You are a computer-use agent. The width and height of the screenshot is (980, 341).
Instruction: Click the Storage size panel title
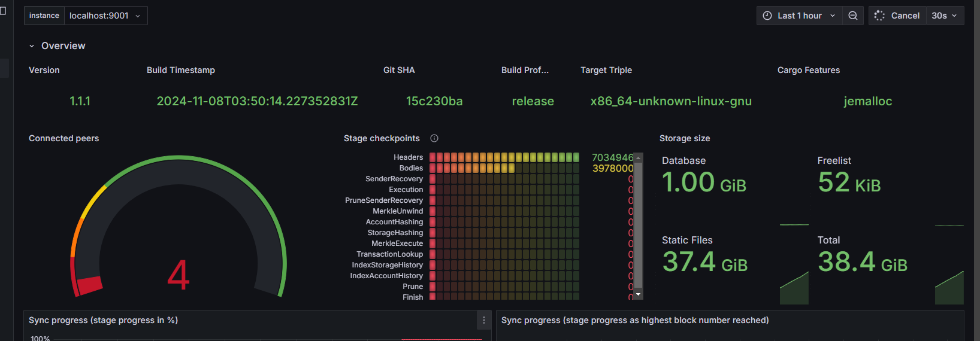(685, 138)
